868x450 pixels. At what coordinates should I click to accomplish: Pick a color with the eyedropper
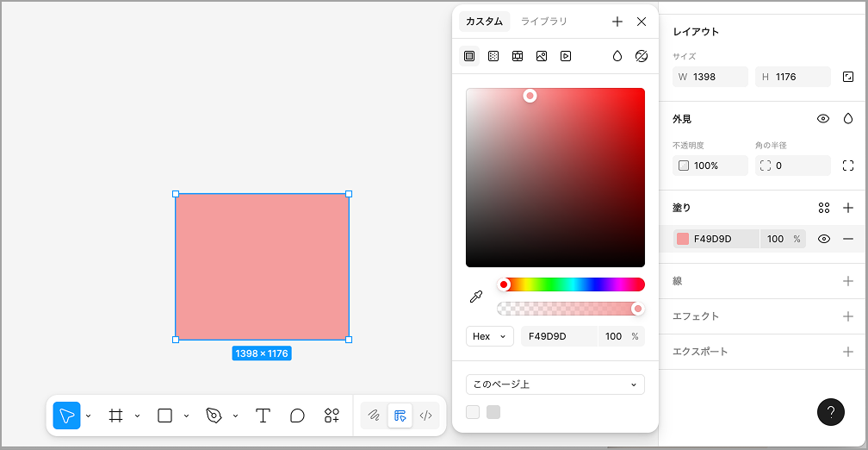tap(475, 297)
